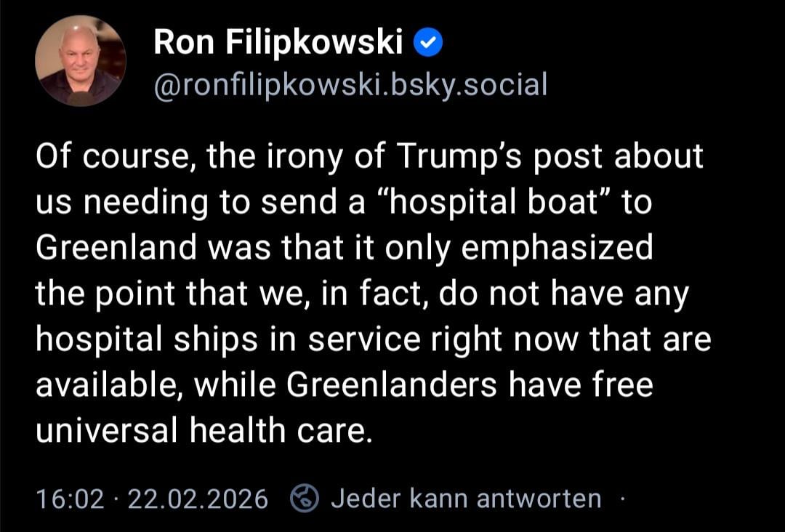Click the 16:02 post time
785x532 pixels.
(69, 499)
